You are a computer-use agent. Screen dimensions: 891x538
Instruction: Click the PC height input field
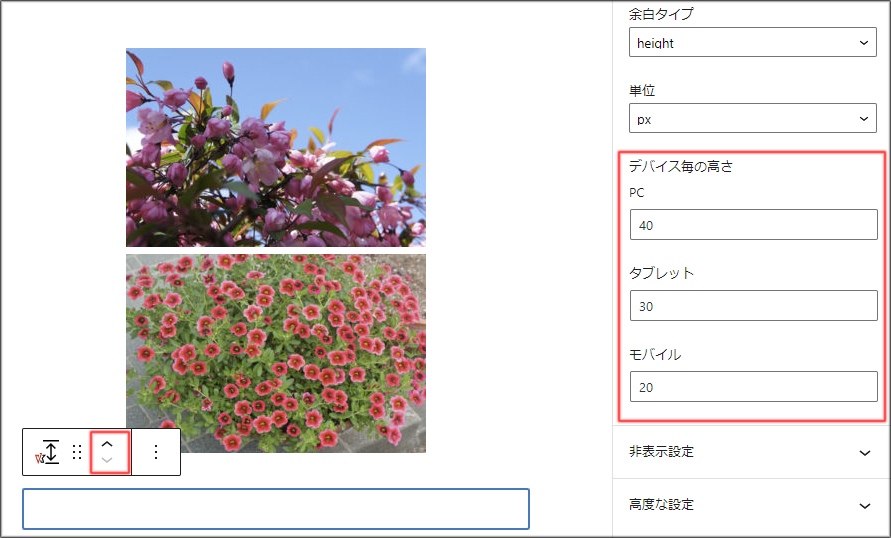click(x=753, y=225)
